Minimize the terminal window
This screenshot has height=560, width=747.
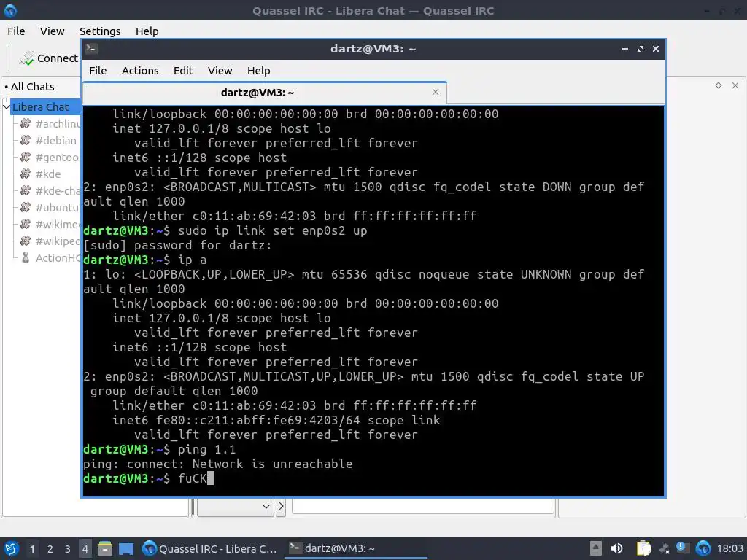coord(625,49)
